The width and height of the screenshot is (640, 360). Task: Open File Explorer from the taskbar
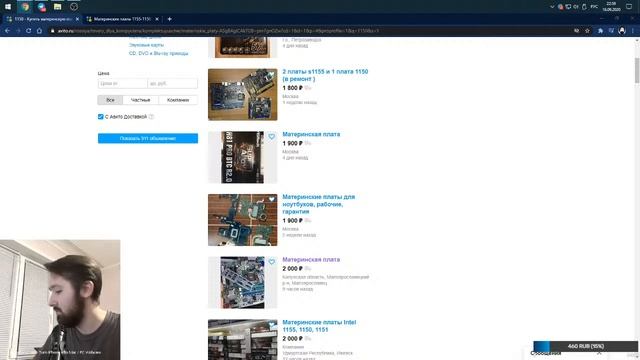tap(58, 7)
